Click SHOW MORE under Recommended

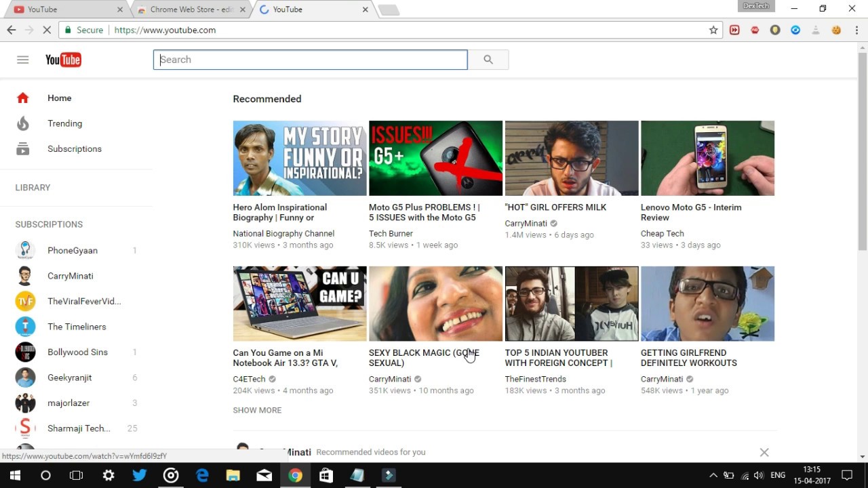(257, 410)
